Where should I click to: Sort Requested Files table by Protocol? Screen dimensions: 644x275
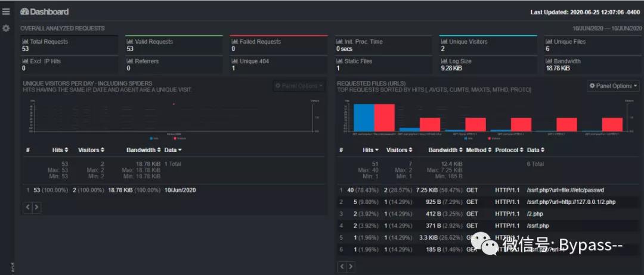[509, 150]
